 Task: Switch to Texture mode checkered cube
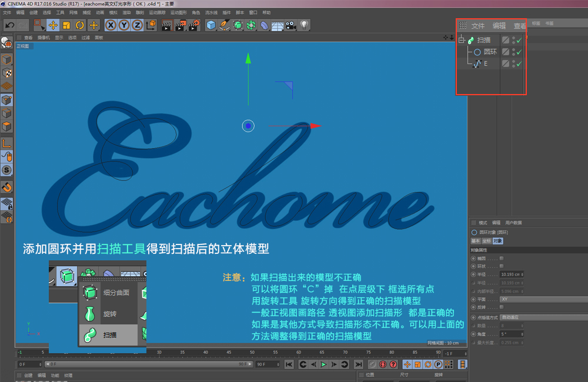[6, 73]
